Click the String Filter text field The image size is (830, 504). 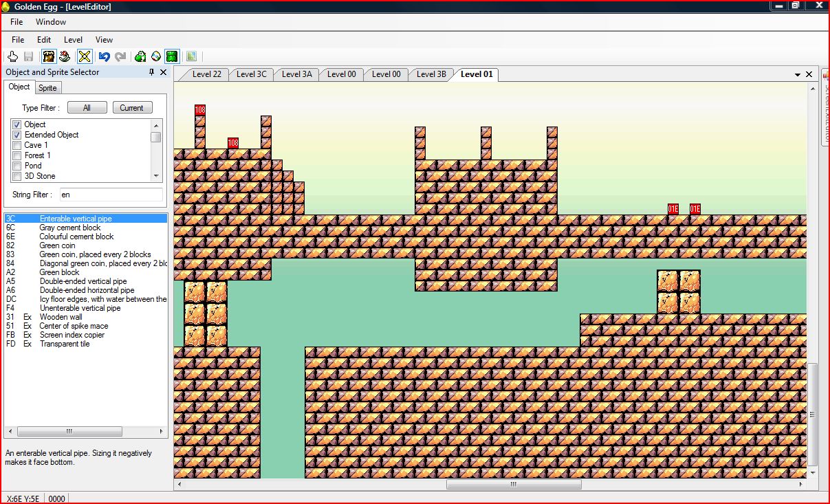(x=111, y=195)
